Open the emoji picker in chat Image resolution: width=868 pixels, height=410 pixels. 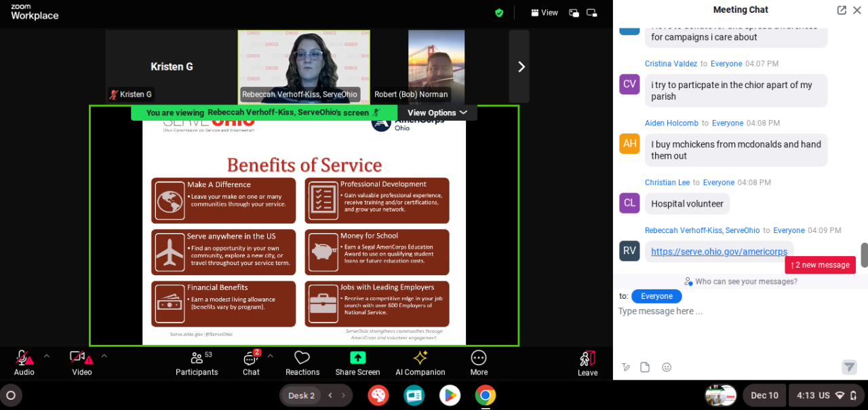click(x=667, y=367)
